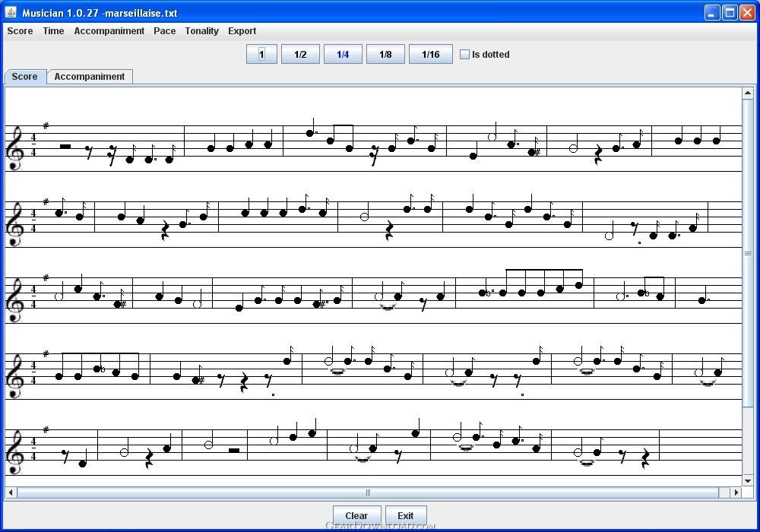Select the 1/4 quarter note duration
The width and height of the screenshot is (760, 532).
(x=344, y=54)
